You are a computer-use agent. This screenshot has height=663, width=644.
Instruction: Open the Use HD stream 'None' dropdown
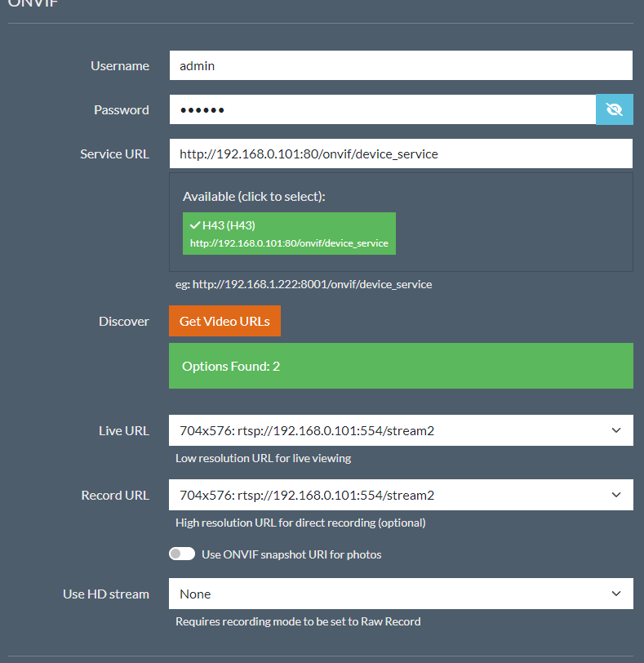pyautogui.click(x=392, y=594)
